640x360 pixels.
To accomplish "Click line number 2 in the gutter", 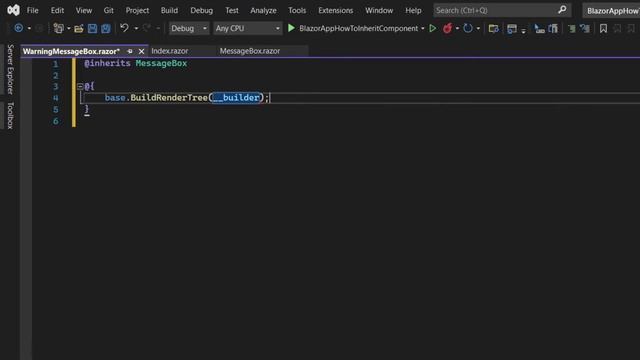I will coord(56,75).
